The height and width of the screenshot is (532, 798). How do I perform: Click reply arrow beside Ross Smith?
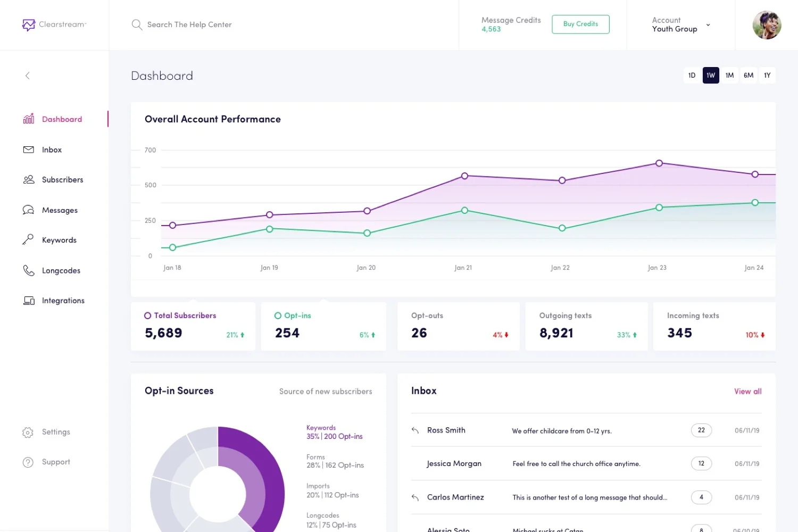415,430
